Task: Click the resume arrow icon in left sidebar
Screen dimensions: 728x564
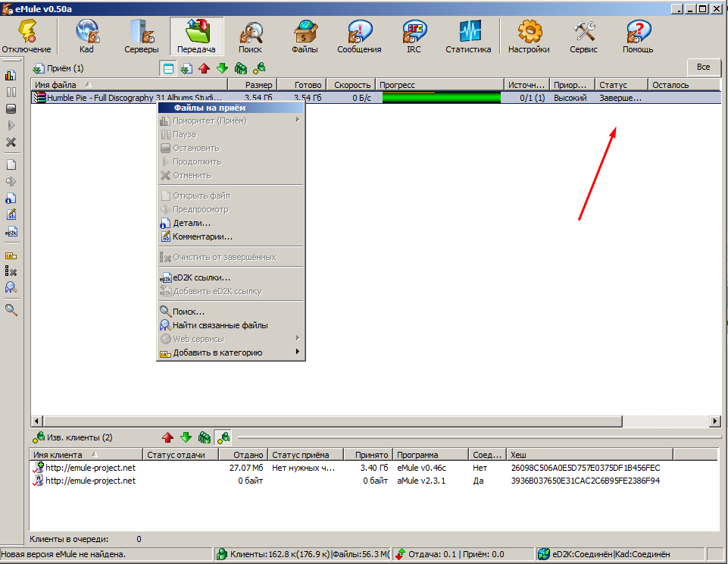Action: 11,125
